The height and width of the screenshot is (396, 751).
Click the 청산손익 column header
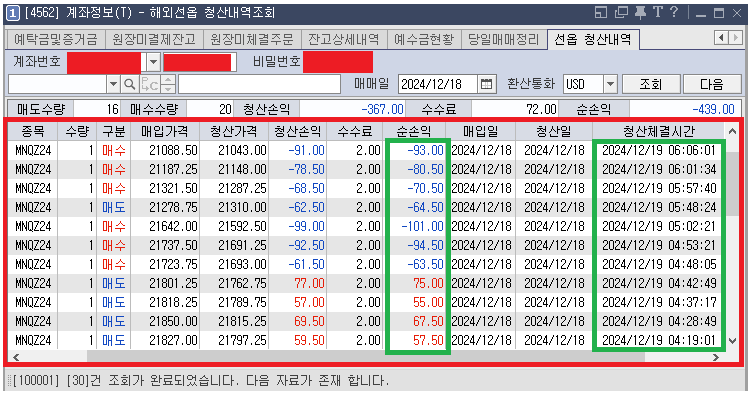pyautogui.click(x=297, y=131)
